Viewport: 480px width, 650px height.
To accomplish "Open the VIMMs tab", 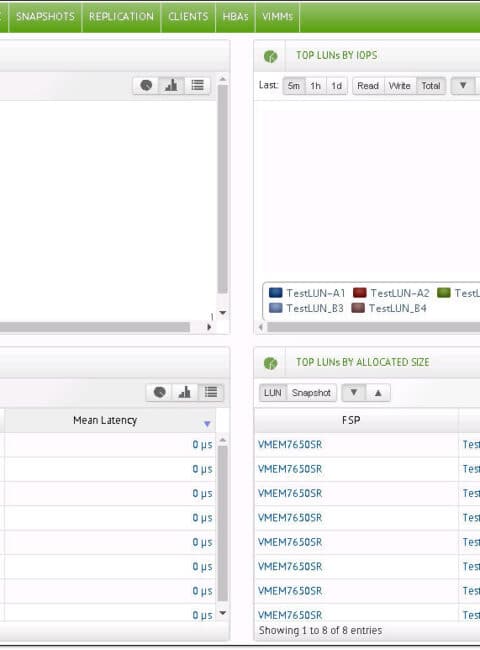I will coord(277,17).
